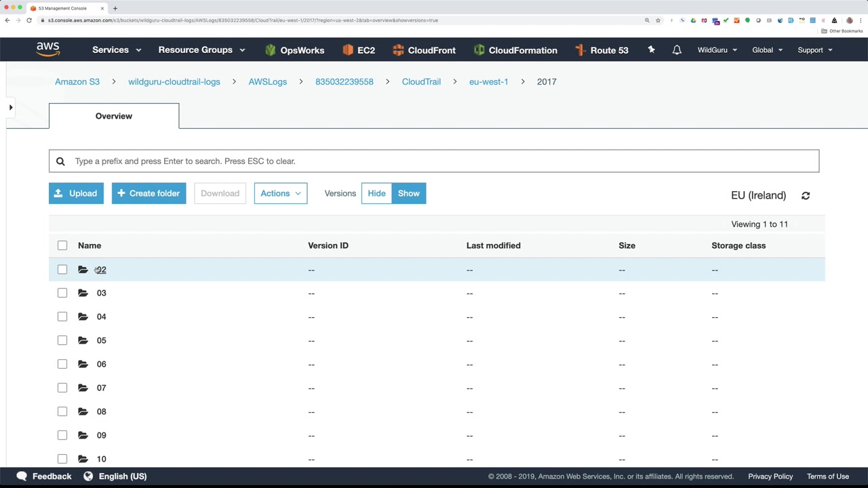
Task: Open the Other Bookmarks folder
Action: pyautogui.click(x=842, y=31)
